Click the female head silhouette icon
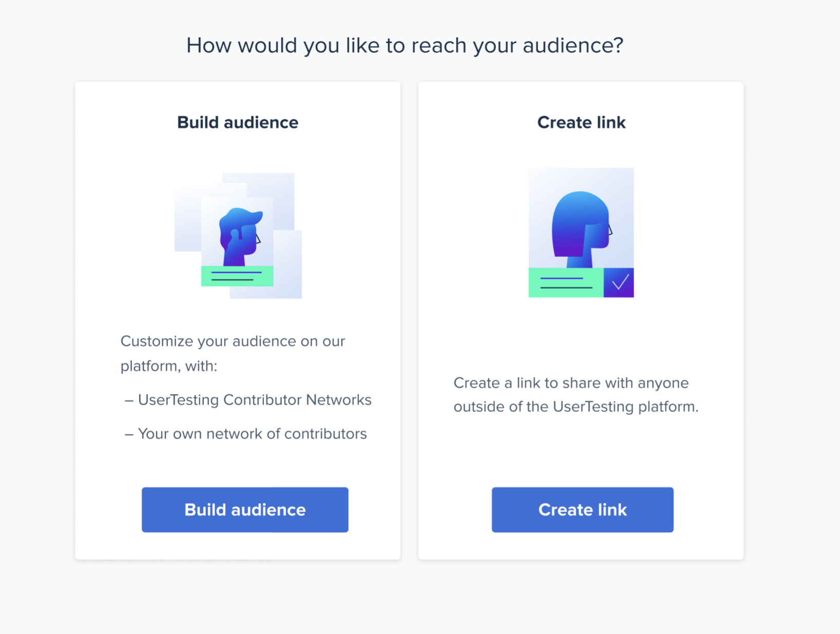840x634 pixels. tap(582, 229)
